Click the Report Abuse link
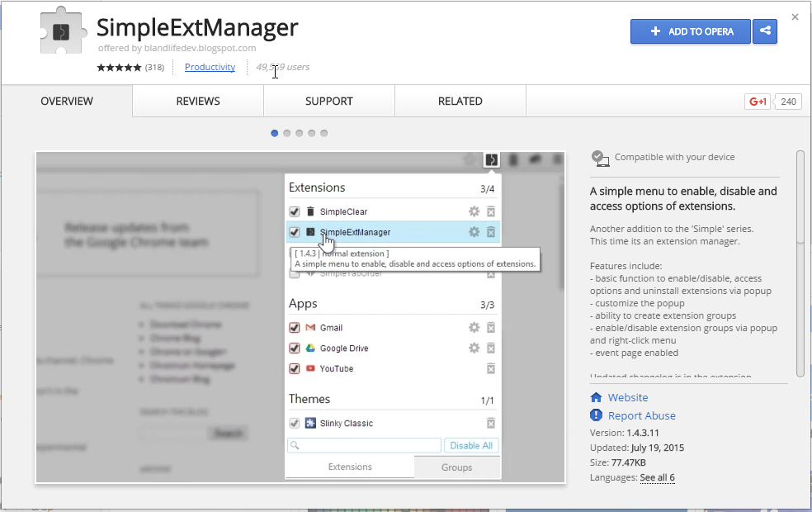The image size is (812, 512). tap(642, 415)
